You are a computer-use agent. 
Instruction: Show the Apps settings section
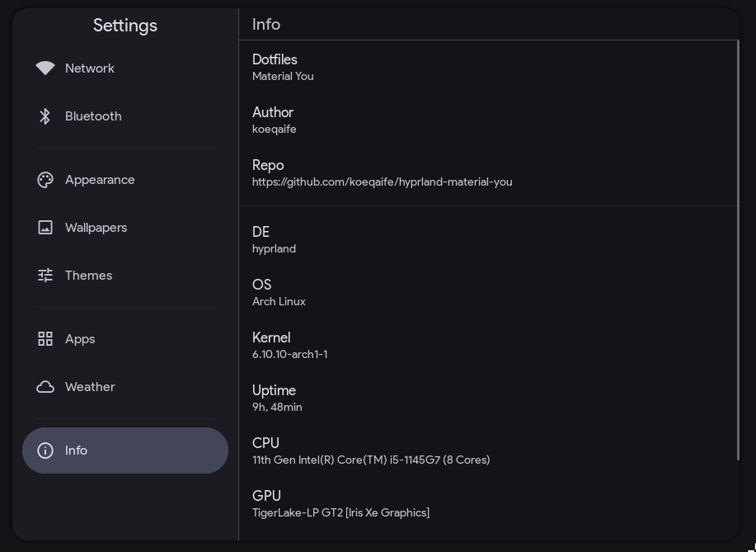click(80, 339)
